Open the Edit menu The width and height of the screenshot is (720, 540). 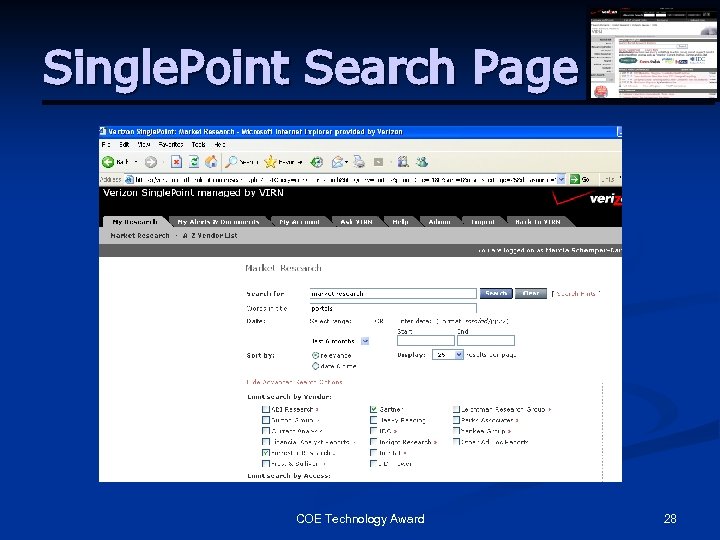pos(124,144)
